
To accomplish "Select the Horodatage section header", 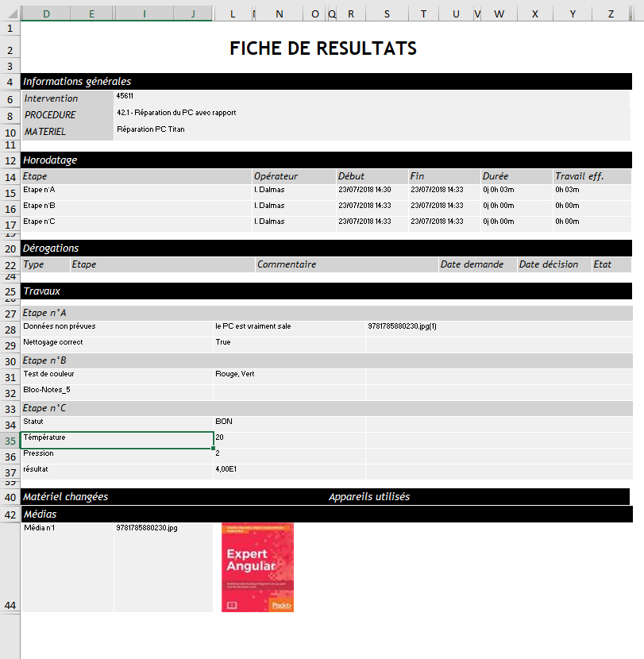I will click(326, 160).
